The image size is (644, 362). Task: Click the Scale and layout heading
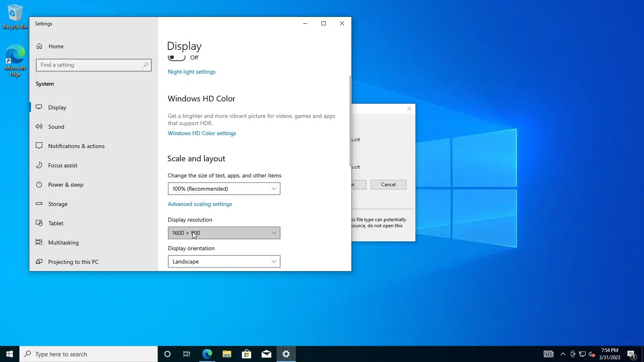[x=196, y=158]
